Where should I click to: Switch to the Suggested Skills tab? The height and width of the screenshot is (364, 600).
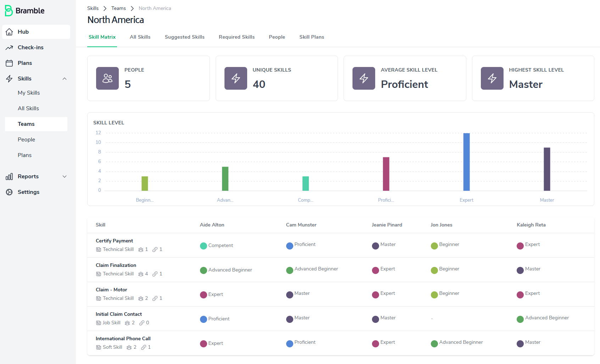coord(185,37)
